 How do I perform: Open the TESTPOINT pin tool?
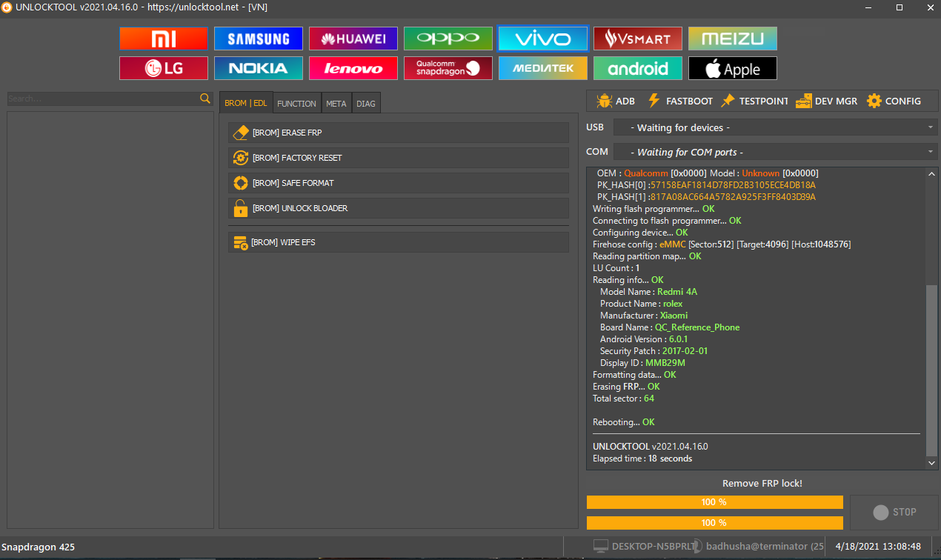point(754,101)
